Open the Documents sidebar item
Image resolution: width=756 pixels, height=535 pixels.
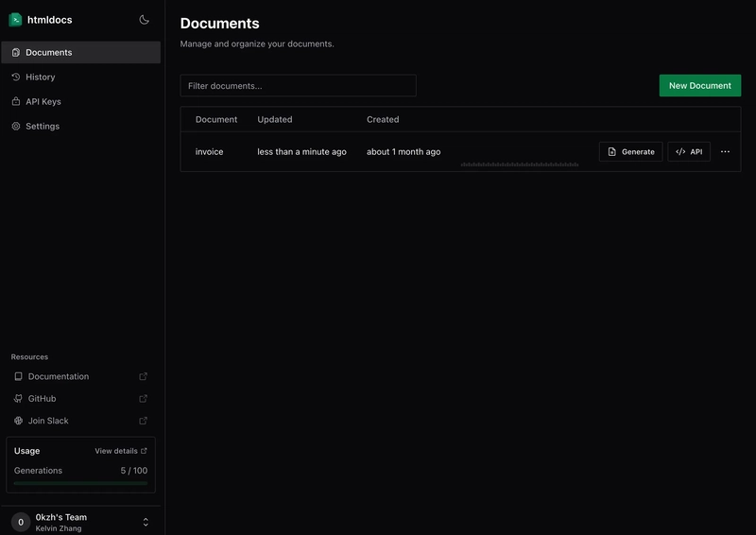pos(81,52)
